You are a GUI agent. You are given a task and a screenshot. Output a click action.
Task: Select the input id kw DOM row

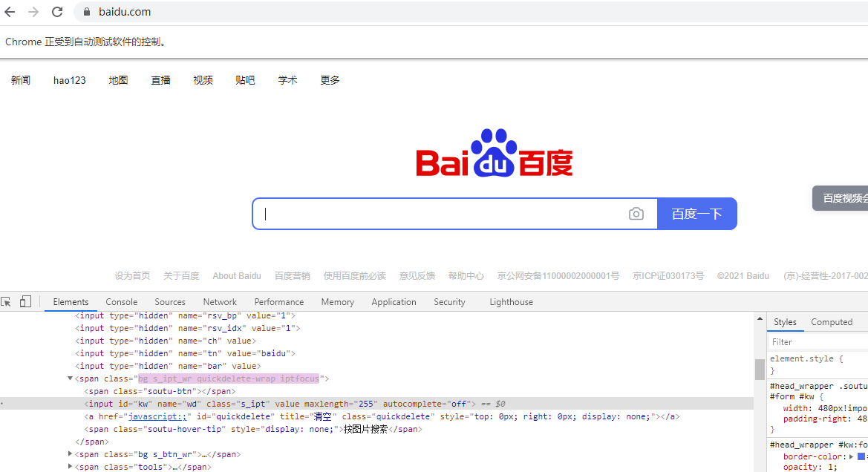[376, 404]
